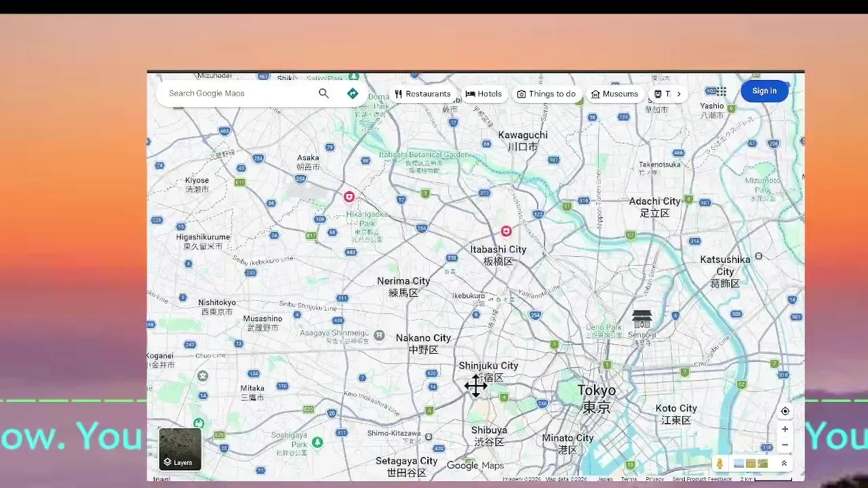This screenshot has height=488, width=868.
Task: Click the Shibuya label
Action: [x=489, y=436]
